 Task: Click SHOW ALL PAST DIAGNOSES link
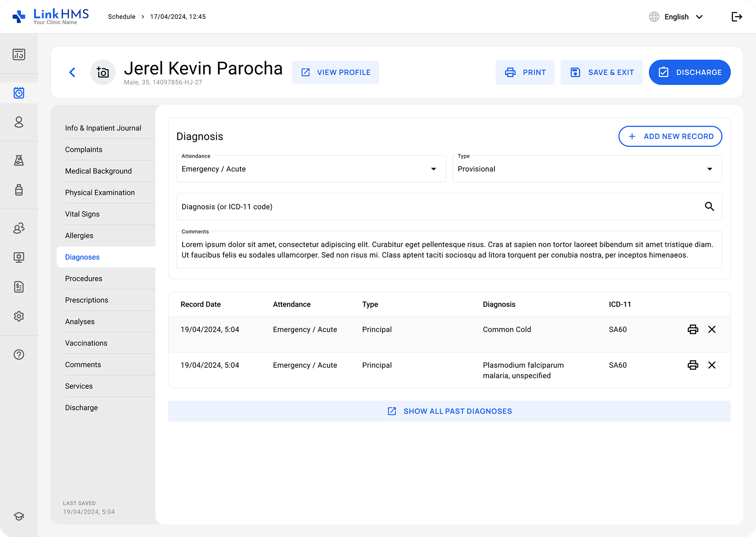click(x=449, y=411)
